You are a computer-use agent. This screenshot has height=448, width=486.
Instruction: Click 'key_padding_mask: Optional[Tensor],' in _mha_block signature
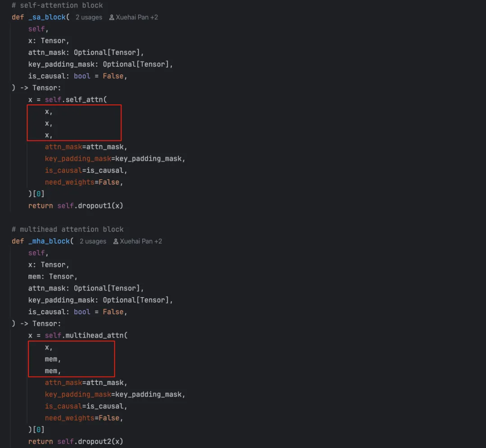click(100, 300)
